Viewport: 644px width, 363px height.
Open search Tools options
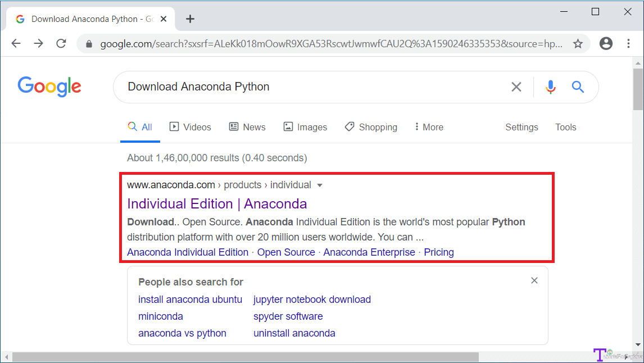point(565,128)
